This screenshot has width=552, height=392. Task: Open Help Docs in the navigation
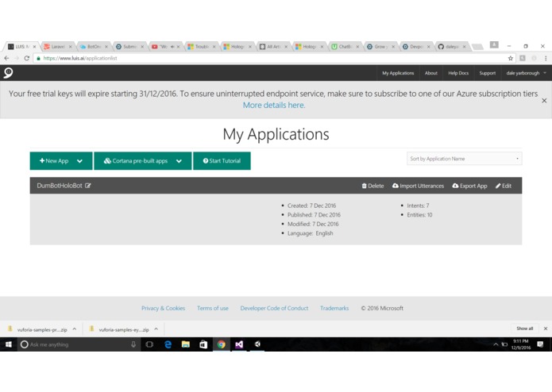[458, 73]
